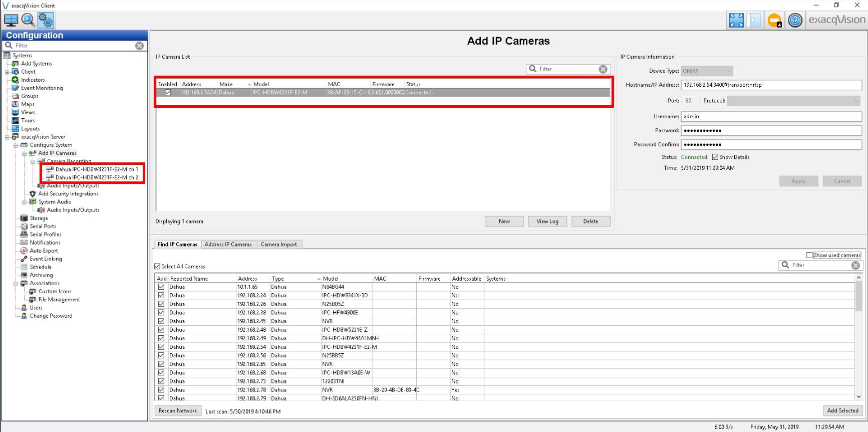Expand the Client tree node
Screen dimensions: 868x432
(7, 72)
